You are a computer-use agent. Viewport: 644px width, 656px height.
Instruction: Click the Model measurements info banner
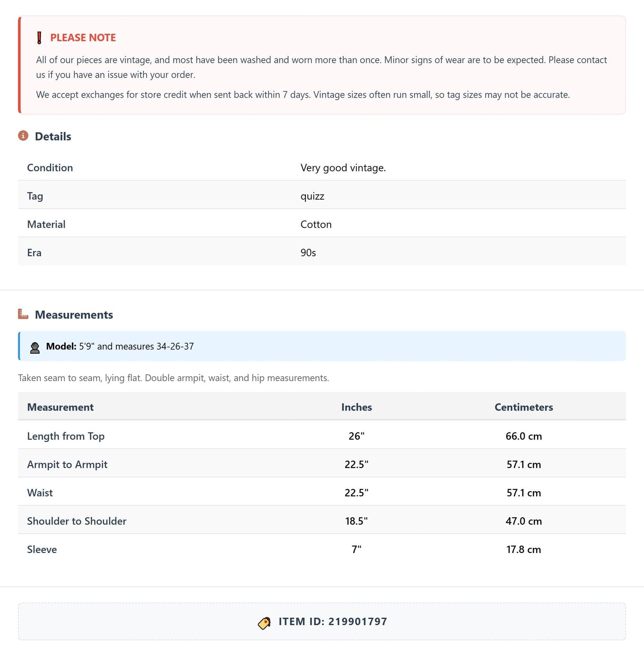coord(322,346)
